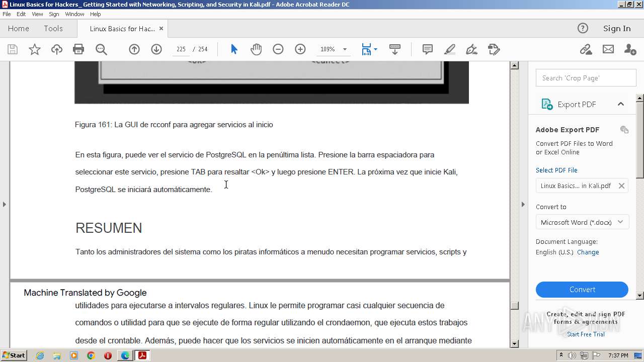Image resolution: width=644 pixels, height=362 pixels.
Task: Open the Help question mark icon
Action: 583,28
